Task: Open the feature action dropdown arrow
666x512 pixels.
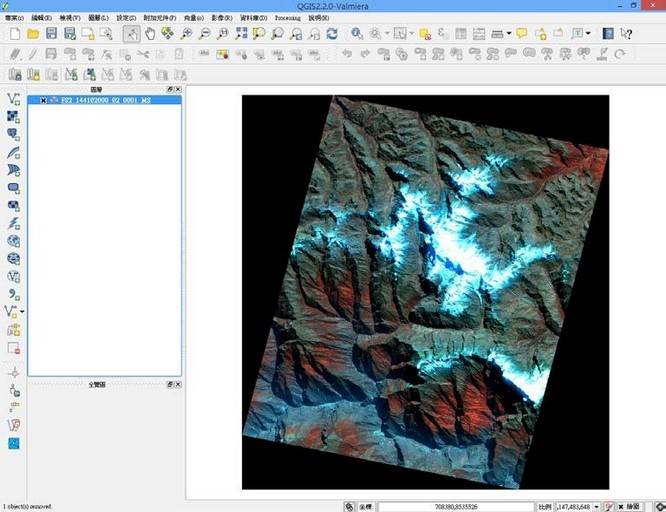Action: [387, 34]
